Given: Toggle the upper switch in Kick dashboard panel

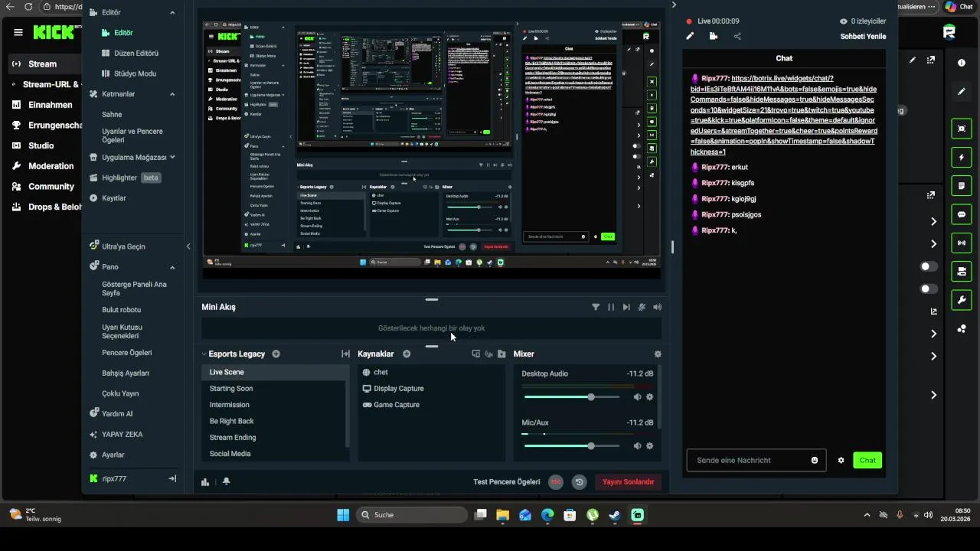Looking at the screenshot, I should 929,266.
